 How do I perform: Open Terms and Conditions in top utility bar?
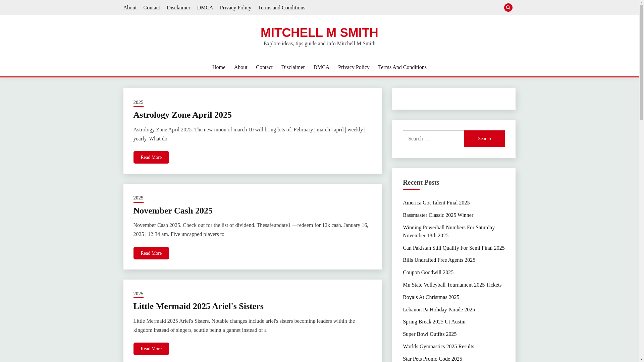coord(281,7)
